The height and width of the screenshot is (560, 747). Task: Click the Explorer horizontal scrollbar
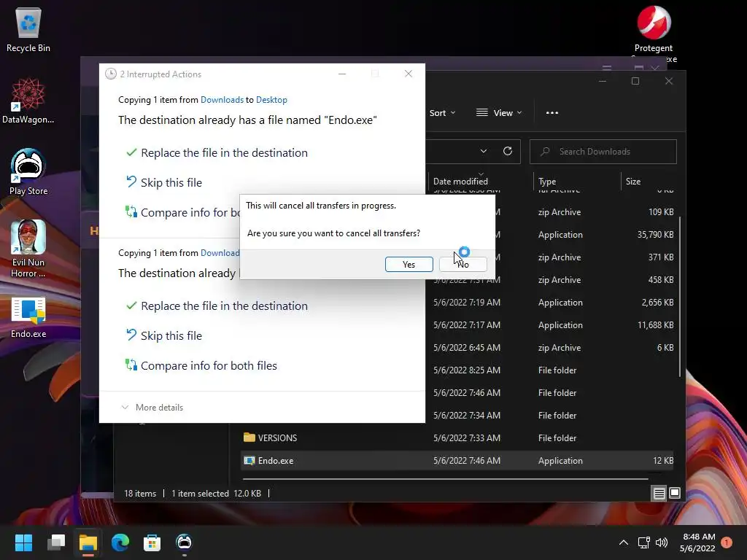tap(445, 479)
